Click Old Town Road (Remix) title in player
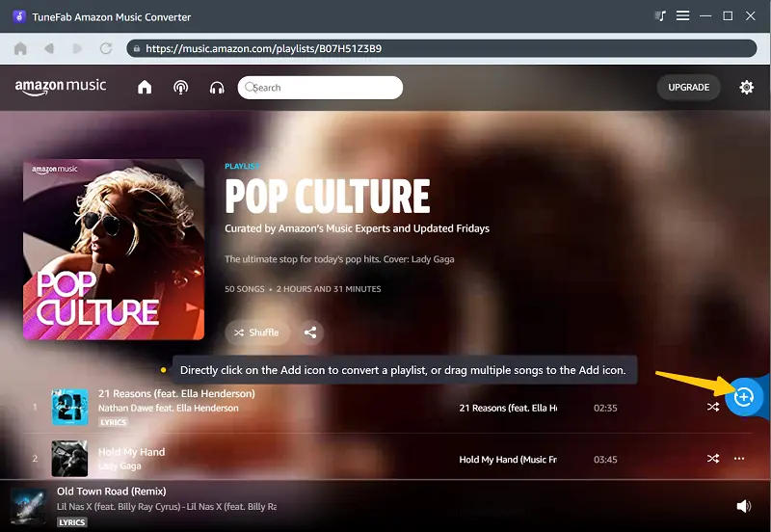 click(112, 492)
